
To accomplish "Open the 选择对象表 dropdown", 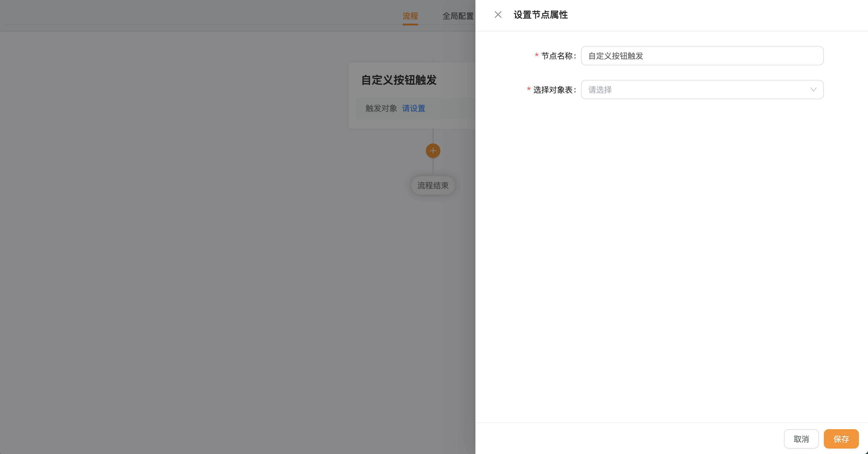I will point(702,89).
